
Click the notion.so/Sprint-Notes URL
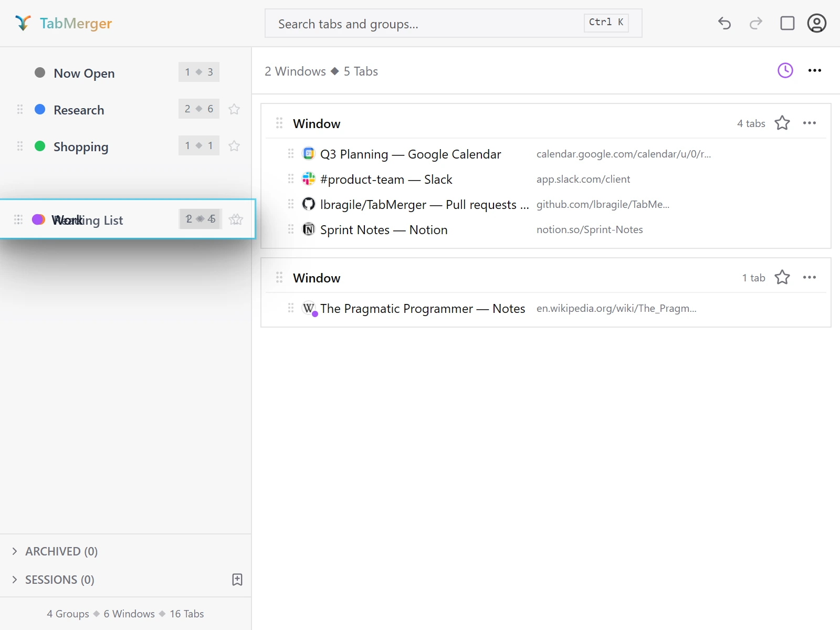pos(590,229)
